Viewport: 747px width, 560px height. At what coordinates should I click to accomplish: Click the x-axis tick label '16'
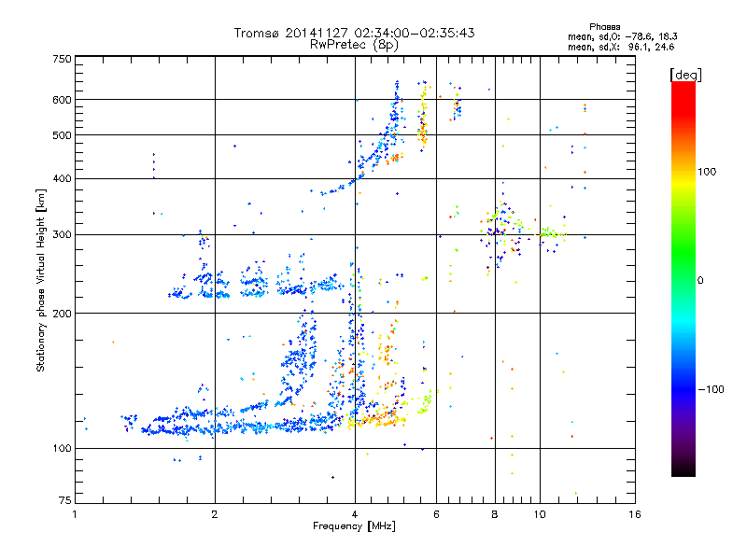click(x=635, y=514)
